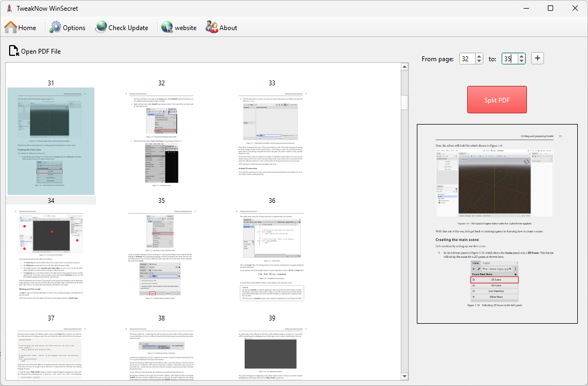Open the website globe icon
Image resolution: width=588 pixels, height=386 pixels.
[x=167, y=27]
